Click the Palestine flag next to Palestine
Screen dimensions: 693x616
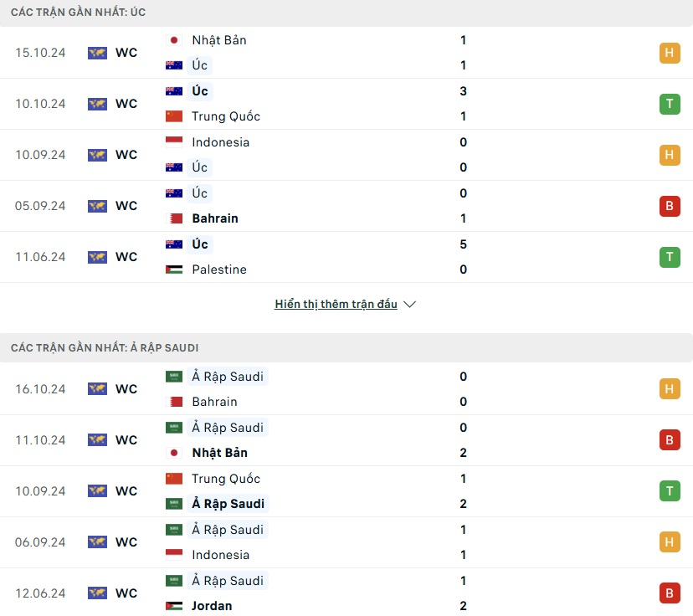coord(174,269)
